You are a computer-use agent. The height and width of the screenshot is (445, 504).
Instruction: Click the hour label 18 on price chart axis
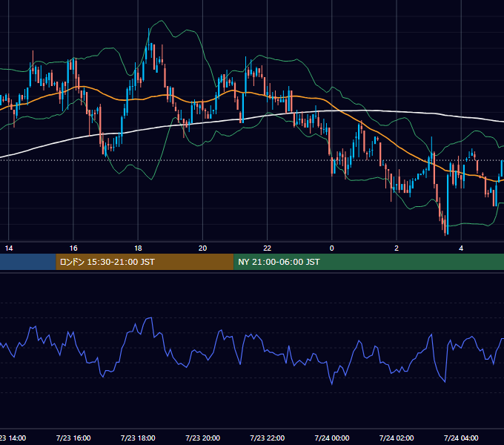138,248
